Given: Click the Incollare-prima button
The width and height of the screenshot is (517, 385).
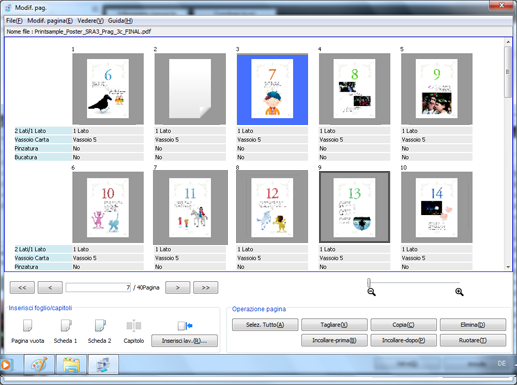Looking at the screenshot, I should [334, 340].
